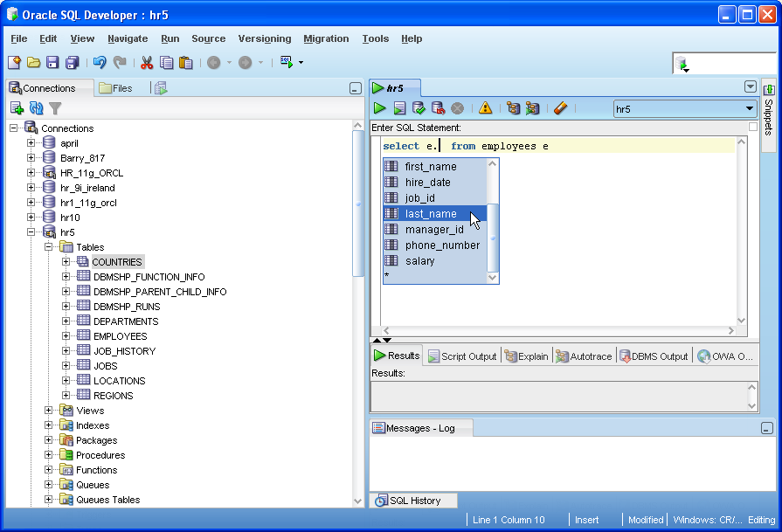Click the Cut scissors icon
The image size is (782, 532).
click(147, 62)
